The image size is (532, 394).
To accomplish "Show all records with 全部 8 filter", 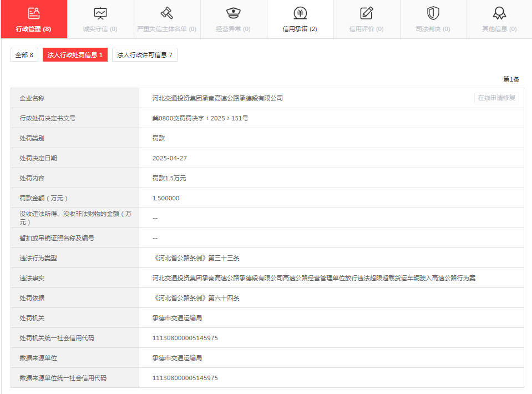I will (x=24, y=55).
